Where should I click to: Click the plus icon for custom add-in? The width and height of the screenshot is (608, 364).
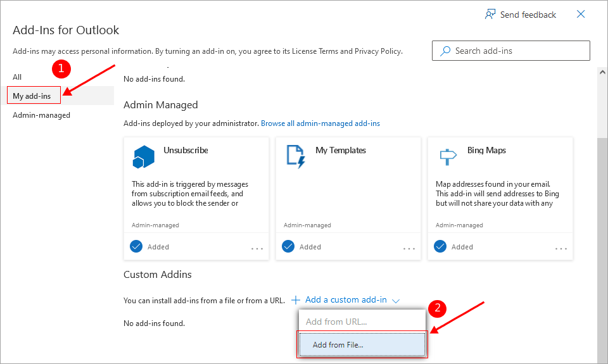(x=295, y=300)
